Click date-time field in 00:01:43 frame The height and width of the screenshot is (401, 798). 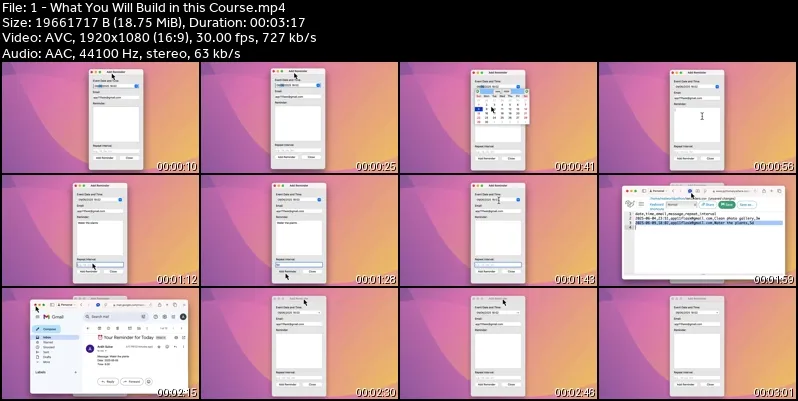[498, 199]
